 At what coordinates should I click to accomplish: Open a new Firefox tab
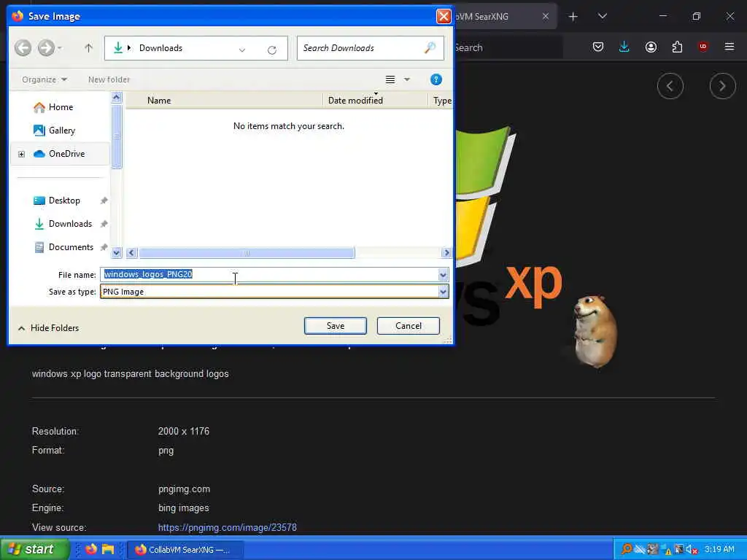pos(573,17)
